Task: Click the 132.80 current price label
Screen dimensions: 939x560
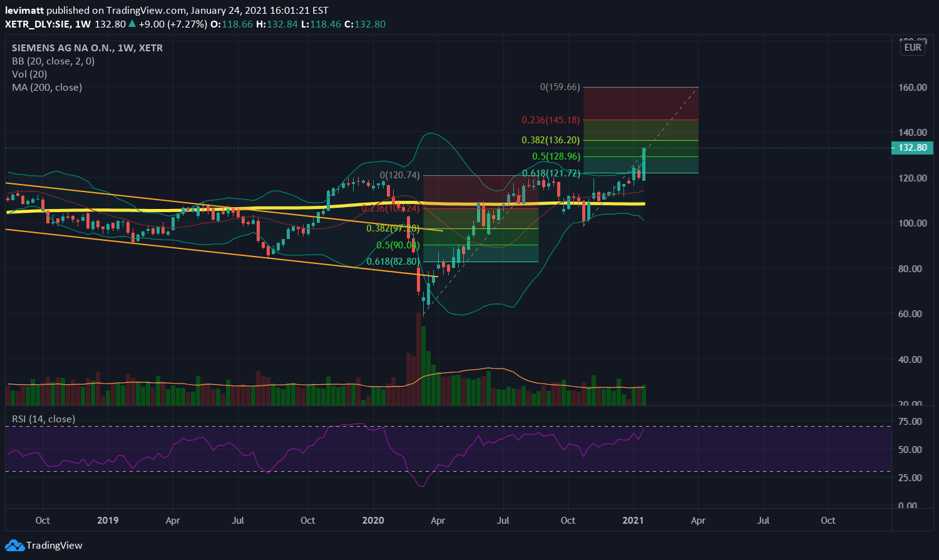Action: click(912, 148)
